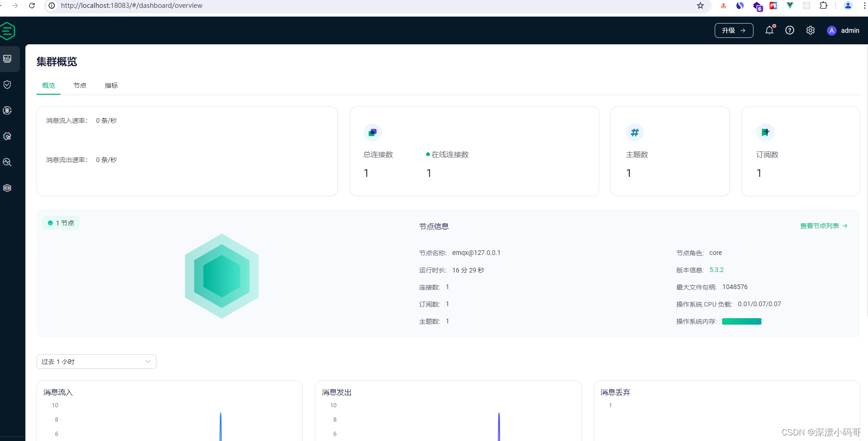Click the 1 节点 badge

click(x=61, y=223)
